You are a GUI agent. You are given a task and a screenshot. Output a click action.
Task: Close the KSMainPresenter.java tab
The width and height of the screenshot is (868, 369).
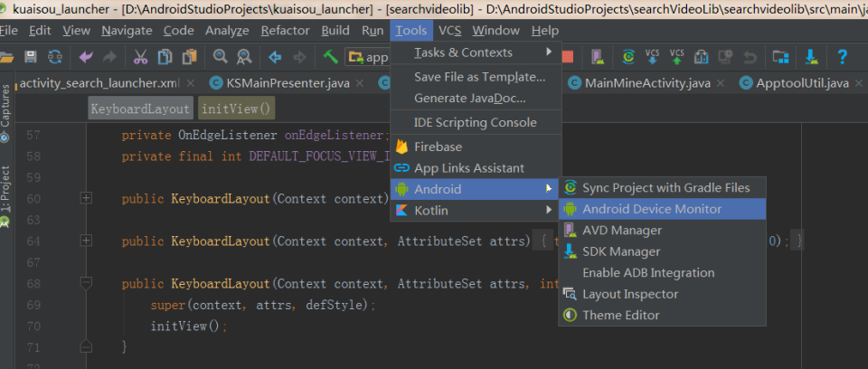(359, 84)
